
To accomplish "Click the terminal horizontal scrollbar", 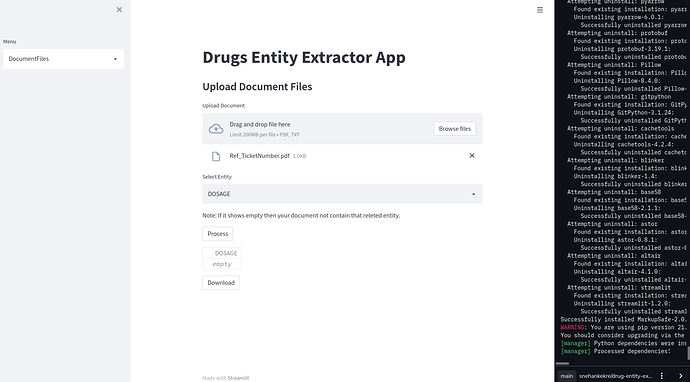I will tap(563, 364).
